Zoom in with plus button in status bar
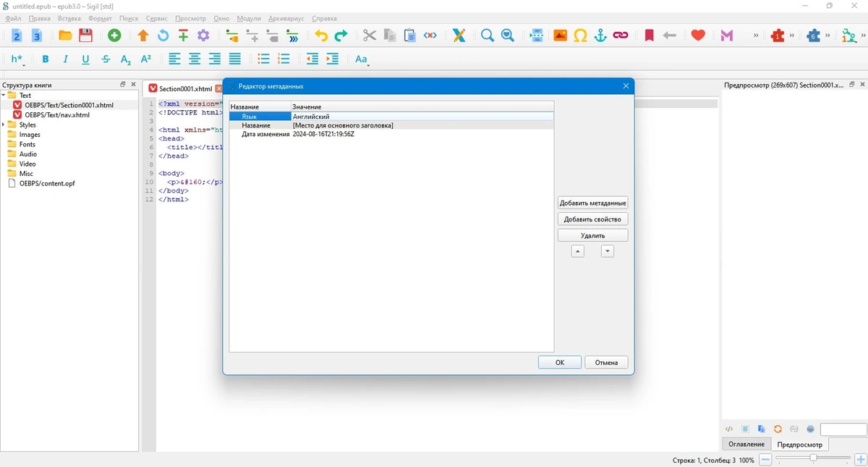 click(x=860, y=460)
